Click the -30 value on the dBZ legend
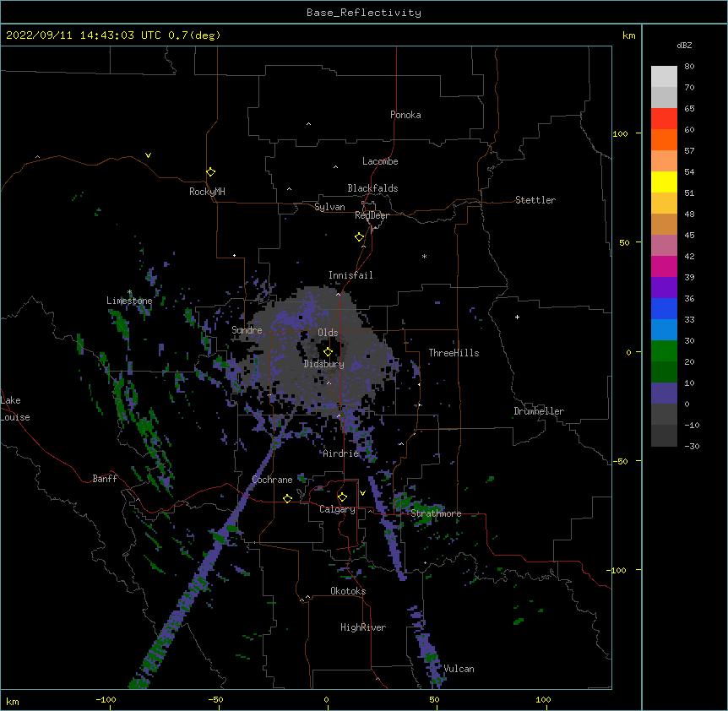Screen dimensions: 728x711 692,447
